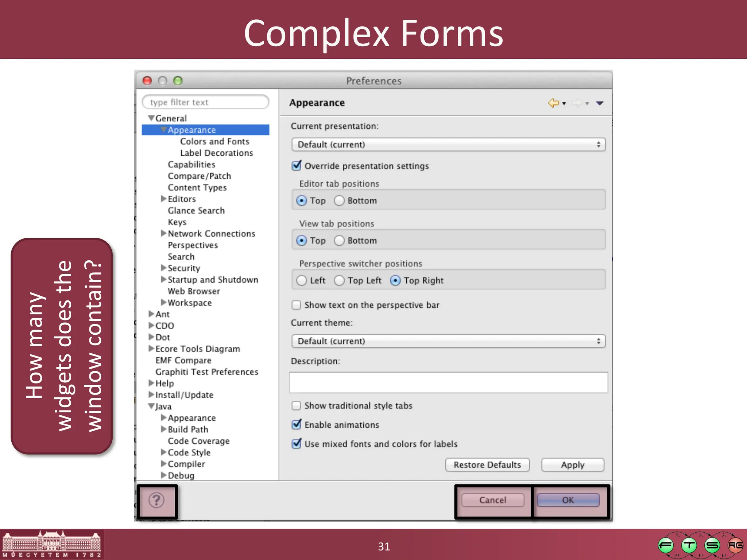Collapse the selected Appearance node under General

click(x=164, y=130)
